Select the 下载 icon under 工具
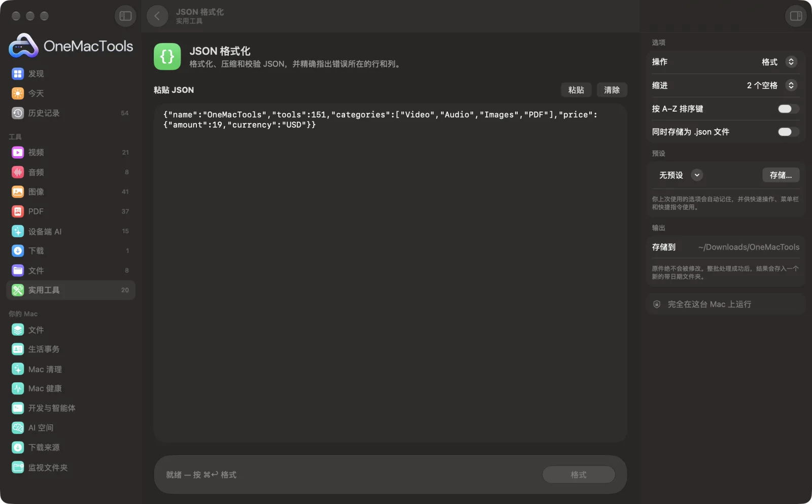The width and height of the screenshot is (812, 504). pos(18,250)
